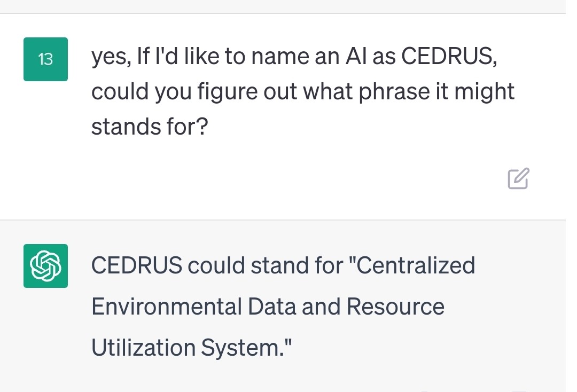Click the word CEDRUS in the user's question
Screen dimensions: 577x392
[x=449, y=56]
